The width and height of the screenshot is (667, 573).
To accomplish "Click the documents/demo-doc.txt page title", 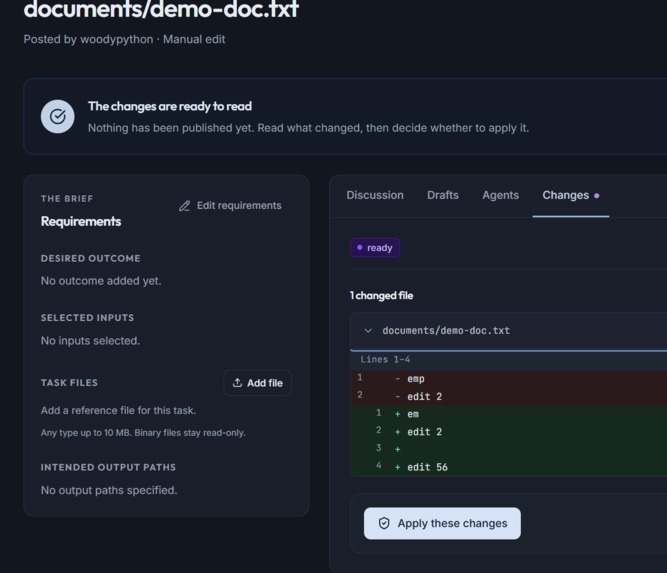I will (x=161, y=9).
